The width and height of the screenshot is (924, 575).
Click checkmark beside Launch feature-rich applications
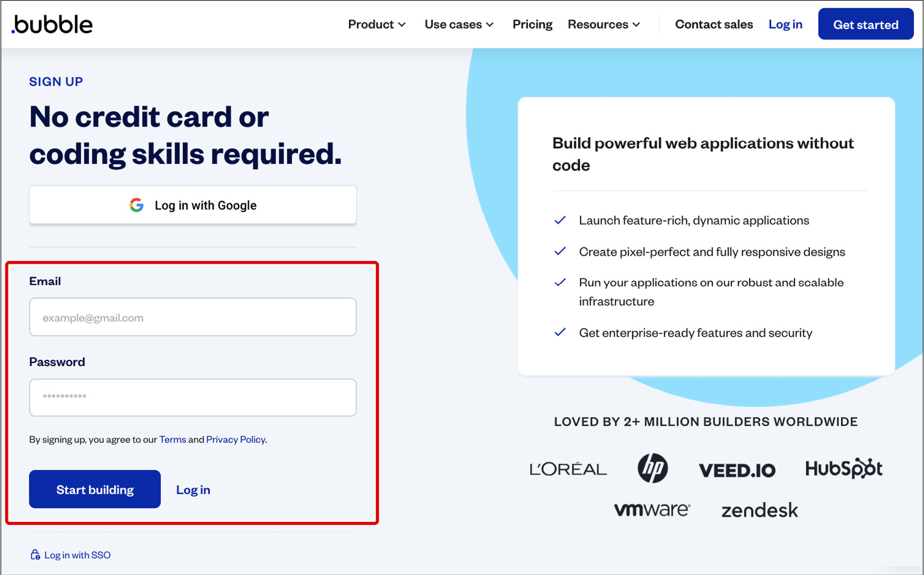point(560,220)
